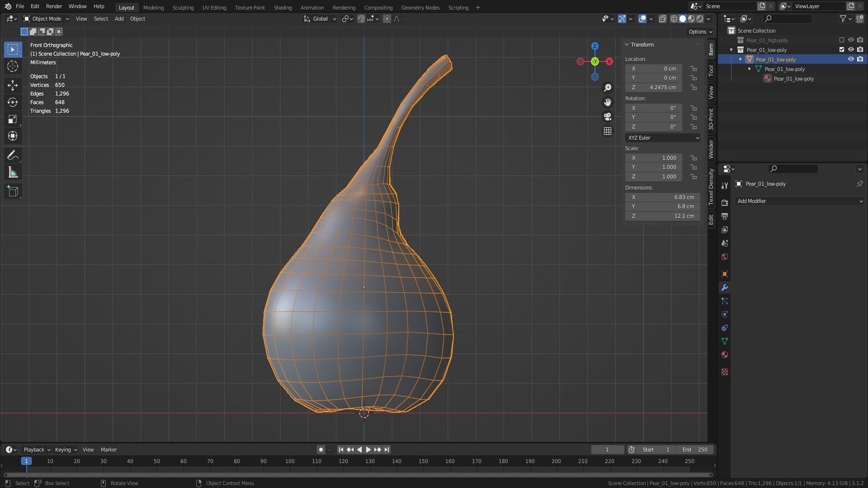
Task: Activate the Rotate tool
Action: point(13,103)
